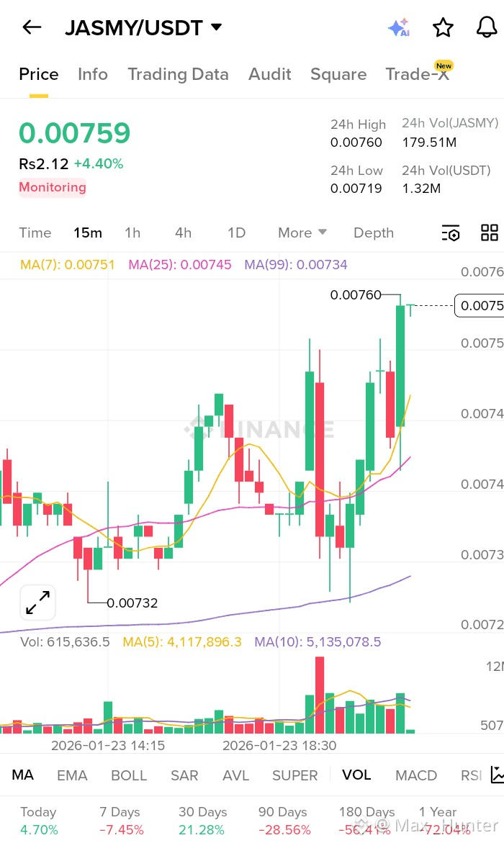Tap the MA(5): 4,117,896.3 volume label
This screenshot has width=504, height=843.
click(x=182, y=642)
